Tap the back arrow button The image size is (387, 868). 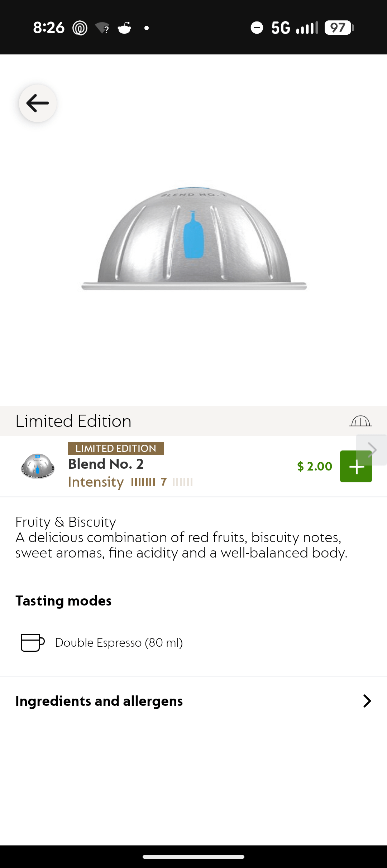coord(38,103)
